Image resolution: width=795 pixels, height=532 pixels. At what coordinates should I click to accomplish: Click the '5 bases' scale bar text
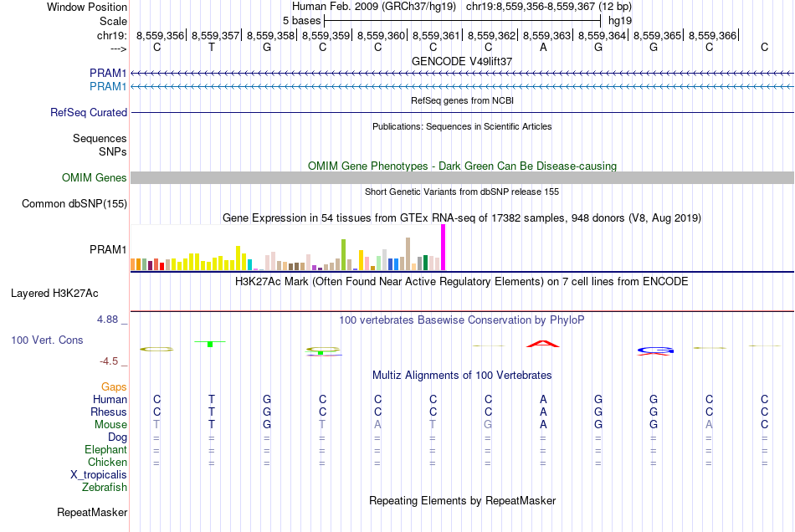pyautogui.click(x=301, y=21)
